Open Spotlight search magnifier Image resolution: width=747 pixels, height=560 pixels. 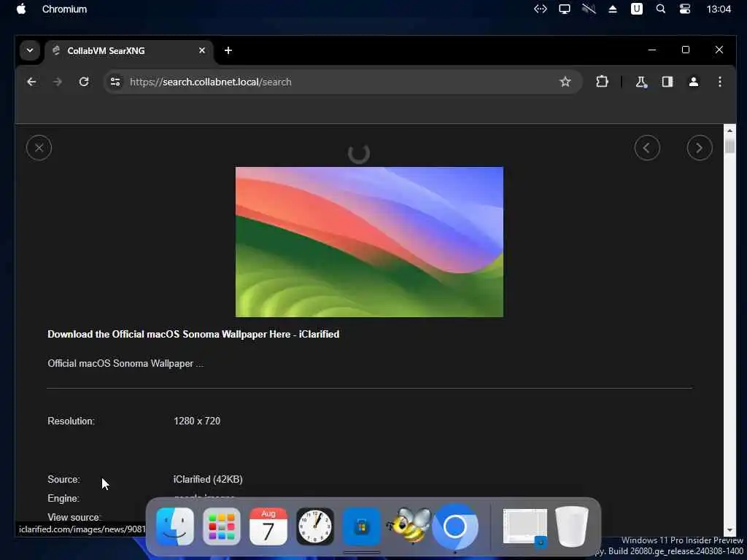(661, 9)
